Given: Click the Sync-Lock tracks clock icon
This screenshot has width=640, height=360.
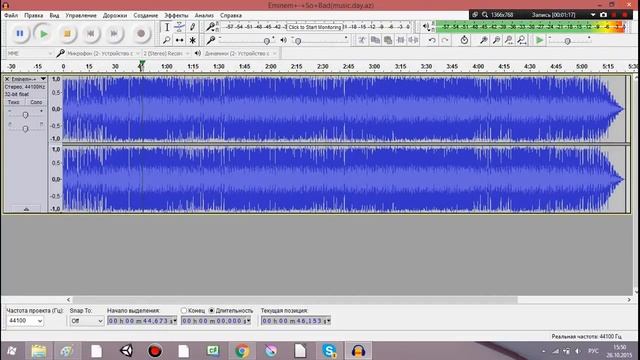Looking at the screenshot, I should coord(464,40).
